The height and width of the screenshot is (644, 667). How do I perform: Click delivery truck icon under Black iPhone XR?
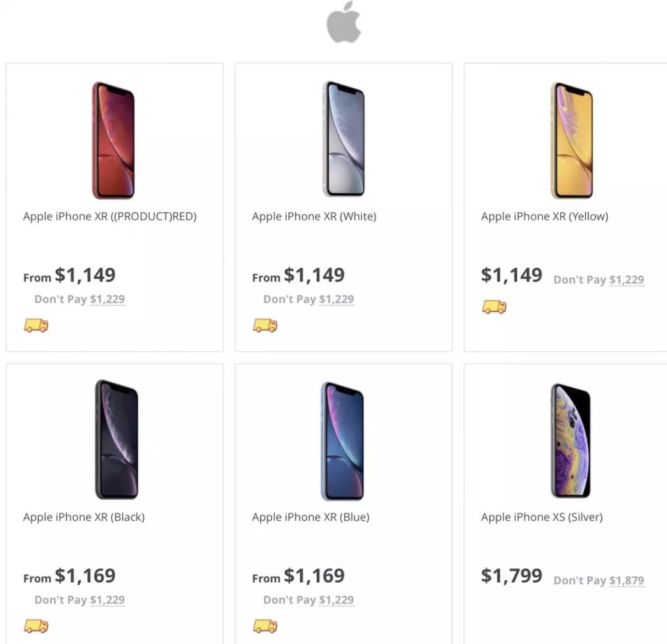(x=36, y=626)
